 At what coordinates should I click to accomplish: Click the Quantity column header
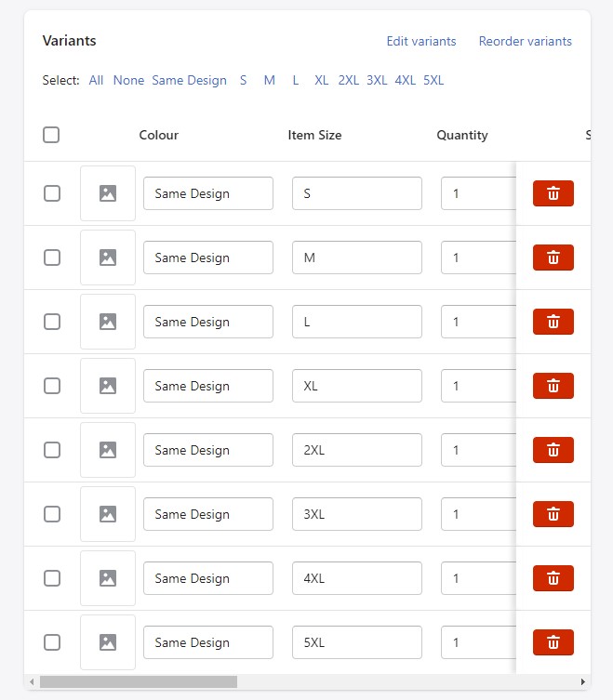click(462, 136)
